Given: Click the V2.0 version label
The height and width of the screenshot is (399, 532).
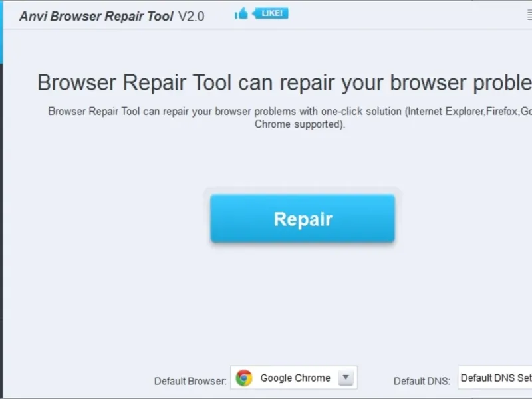Looking at the screenshot, I should (x=191, y=16).
